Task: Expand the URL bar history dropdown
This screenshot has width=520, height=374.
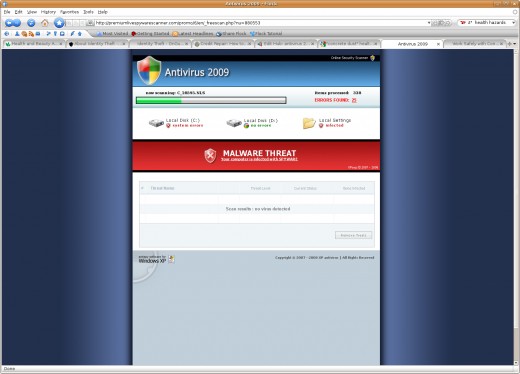Action: click(429, 23)
